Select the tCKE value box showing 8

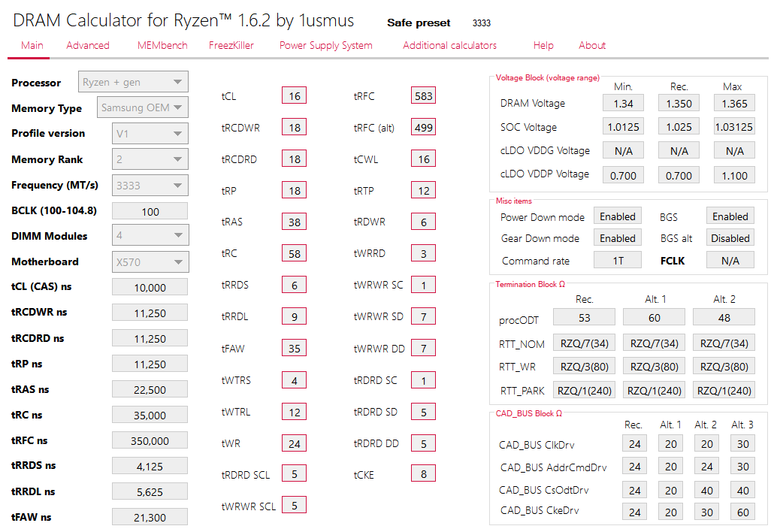424,474
